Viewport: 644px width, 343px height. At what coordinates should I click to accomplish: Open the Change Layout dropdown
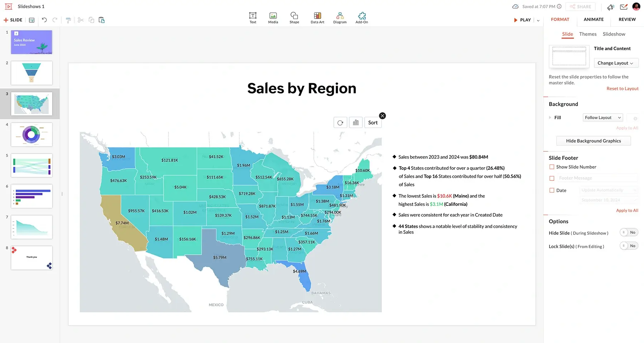[616, 63]
